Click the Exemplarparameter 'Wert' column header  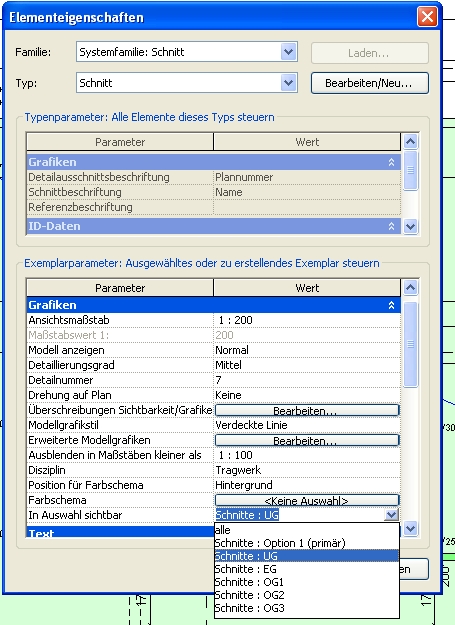coord(307,288)
